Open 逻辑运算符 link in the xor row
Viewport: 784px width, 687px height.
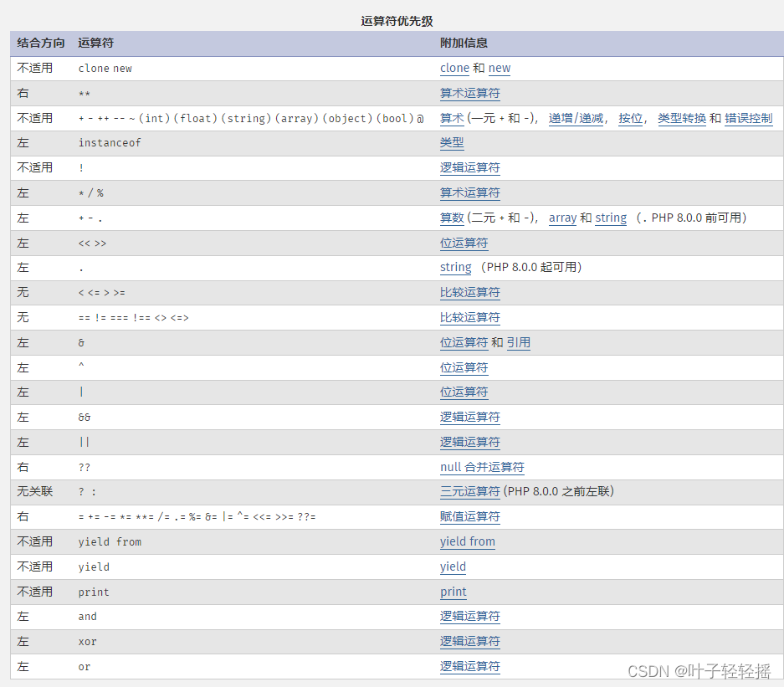(x=470, y=642)
